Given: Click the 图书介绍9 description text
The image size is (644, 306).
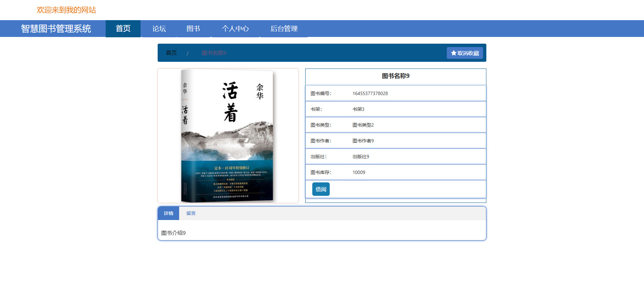Looking at the screenshot, I should click(x=173, y=233).
